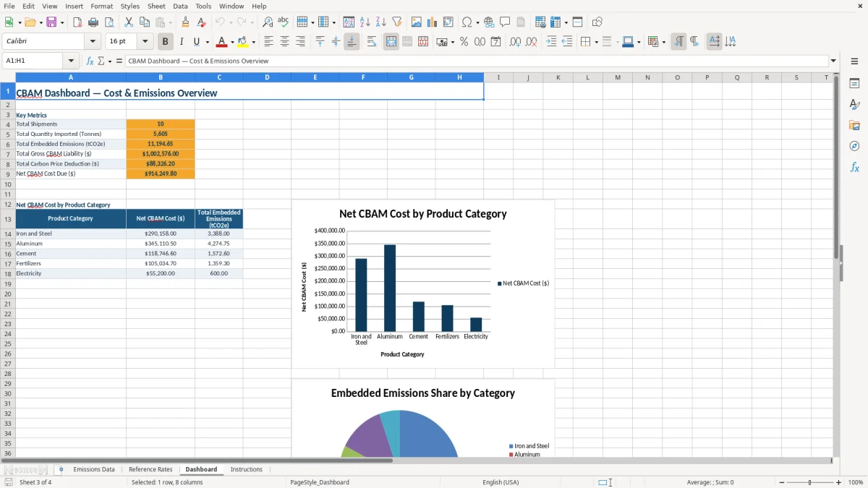
Task: Insert a special character (omega icon)
Action: coord(467,22)
